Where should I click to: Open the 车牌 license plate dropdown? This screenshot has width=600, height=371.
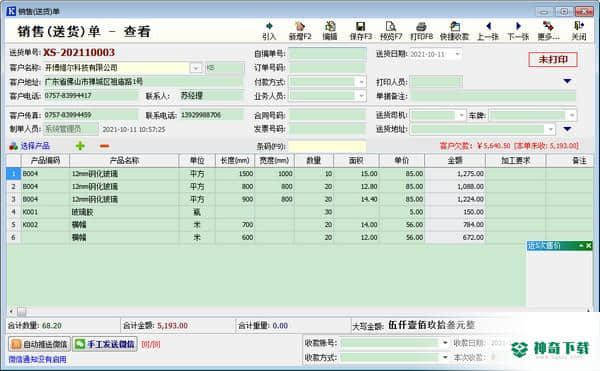pyautogui.click(x=572, y=115)
